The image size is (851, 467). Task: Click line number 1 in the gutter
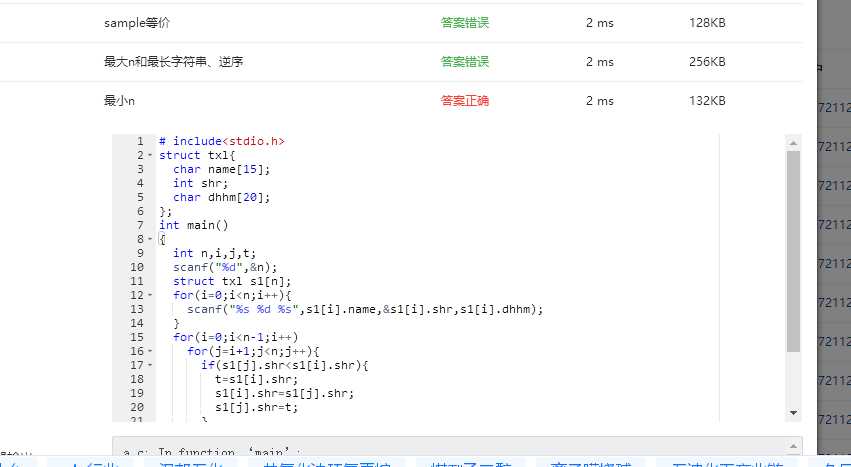click(140, 141)
